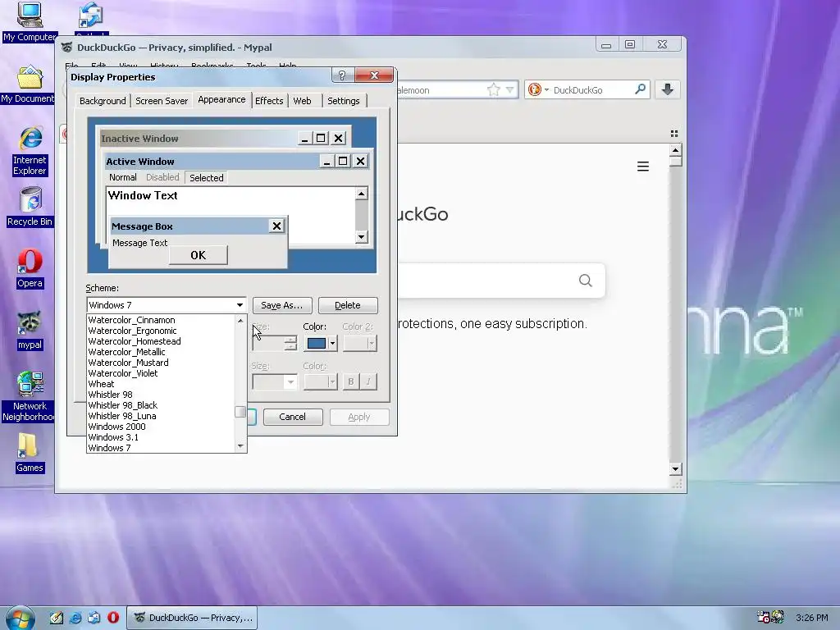Click the item Size spinner arrows
Image resolution: width=840 pixels, height=630 pixels.
(x=290, y=344)
